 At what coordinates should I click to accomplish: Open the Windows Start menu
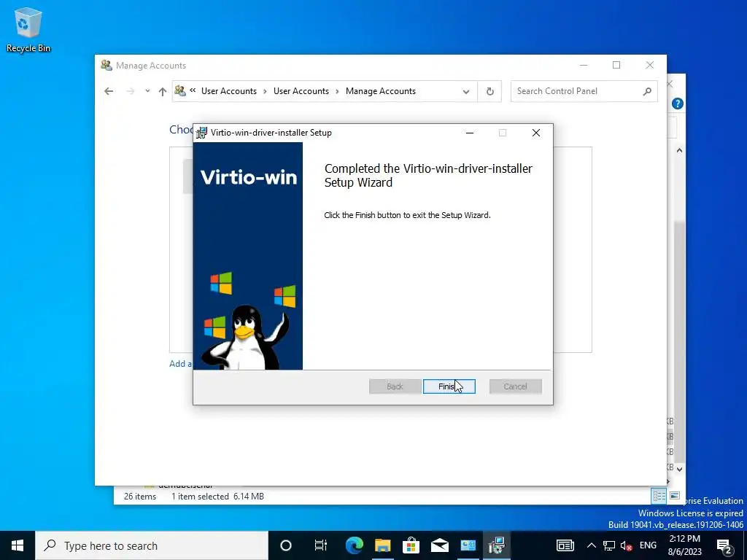18,545
